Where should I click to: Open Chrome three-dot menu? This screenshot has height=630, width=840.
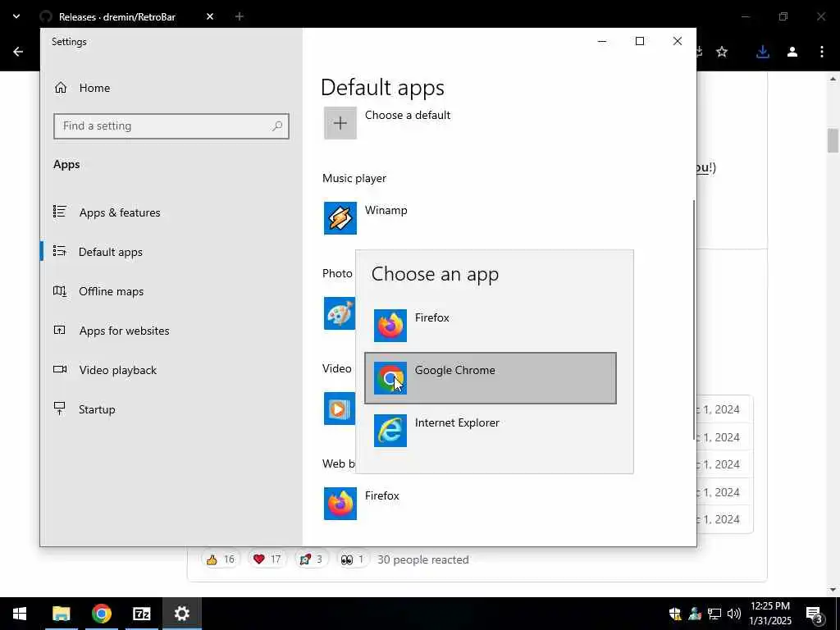822,52
